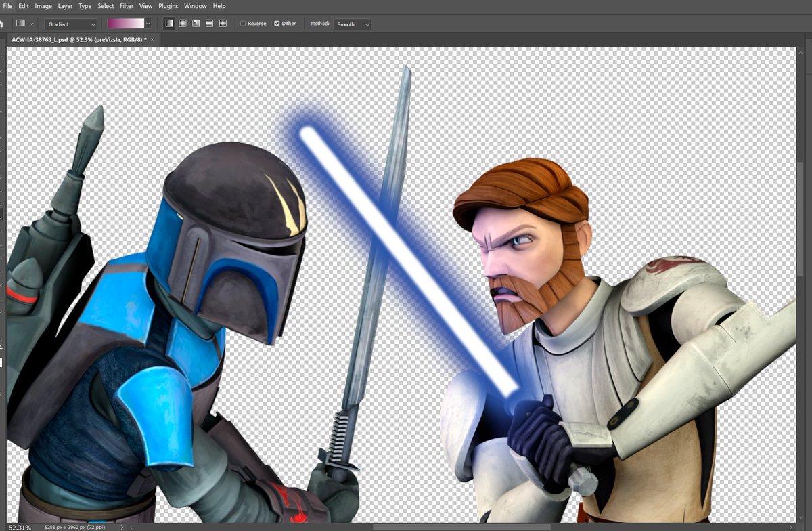Screen dimensions: 812x531
Task: Select the ACW-IA-38763_L.psd document tab
Action: coord(78,40)
